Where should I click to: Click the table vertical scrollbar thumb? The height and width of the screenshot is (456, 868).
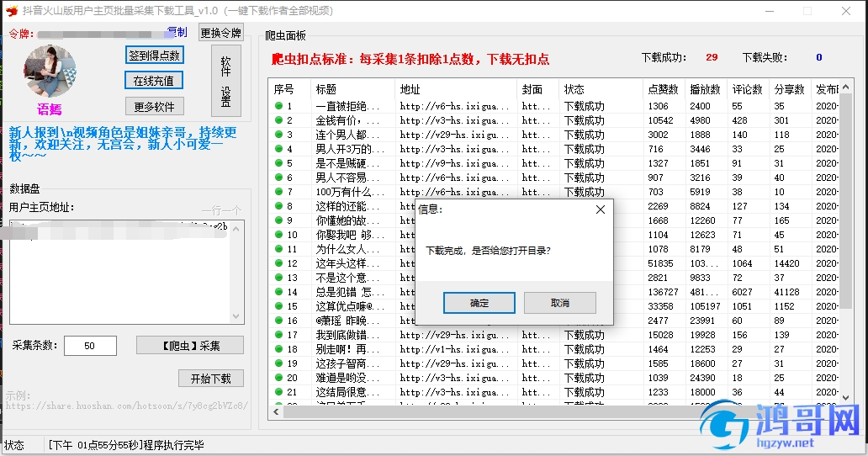click(845, 200)
